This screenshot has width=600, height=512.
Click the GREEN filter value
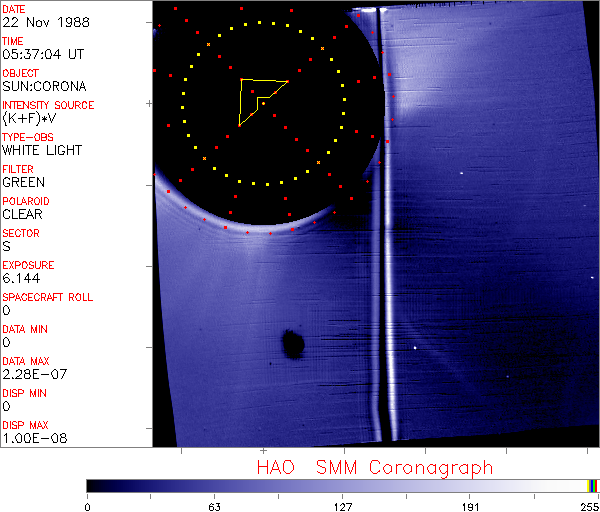(x=23, y=182)
